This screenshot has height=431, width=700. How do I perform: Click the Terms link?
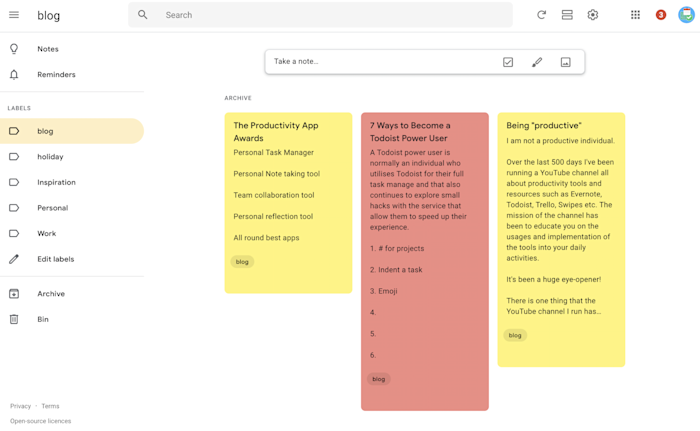pyautogui.click(x=50, y=406)
